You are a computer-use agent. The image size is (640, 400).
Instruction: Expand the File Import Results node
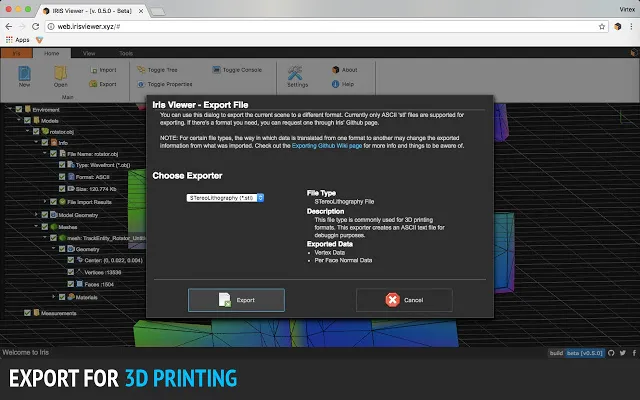point(45,201)
